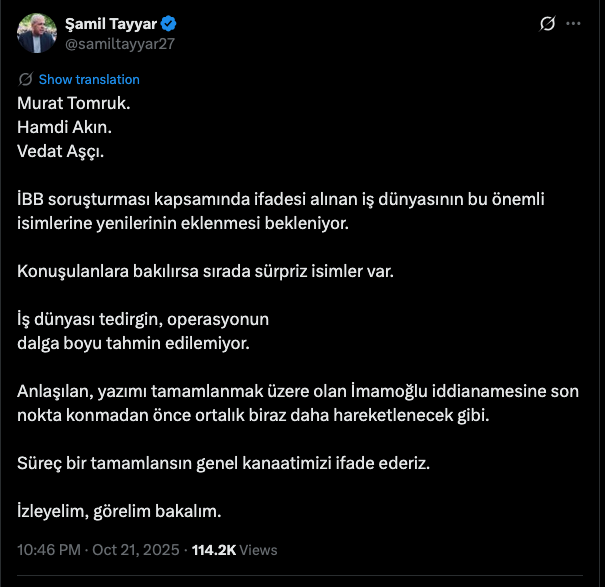Click the 'Vedat Aşçı.' line
This screenshot has width=605, height=587.
coord(61,152)
